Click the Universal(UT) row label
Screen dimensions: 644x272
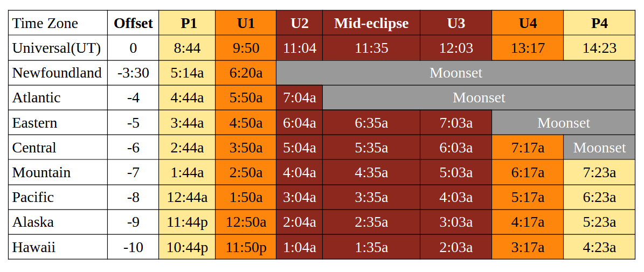[x=58, y=48]
